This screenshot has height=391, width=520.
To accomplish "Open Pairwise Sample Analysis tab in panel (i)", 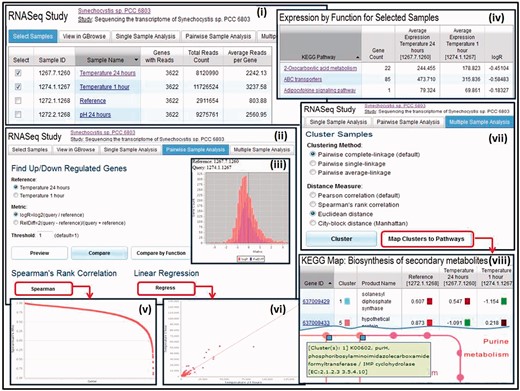I will tap(218, 36).
